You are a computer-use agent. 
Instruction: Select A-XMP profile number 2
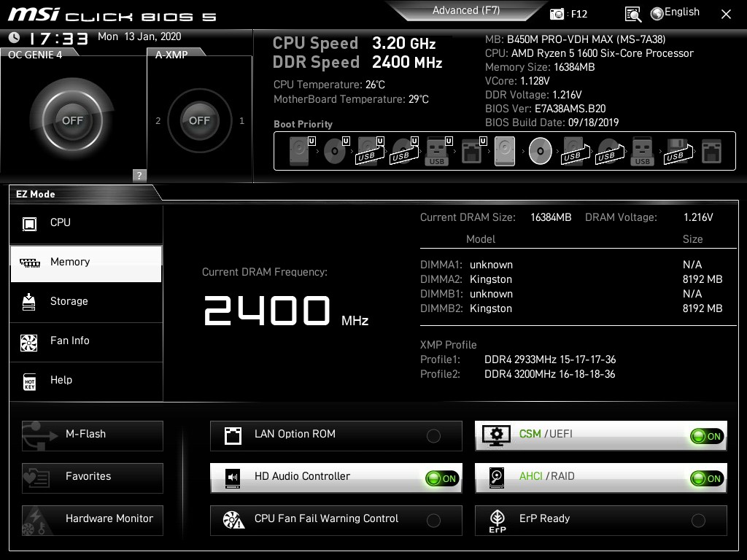coord(158,121)
